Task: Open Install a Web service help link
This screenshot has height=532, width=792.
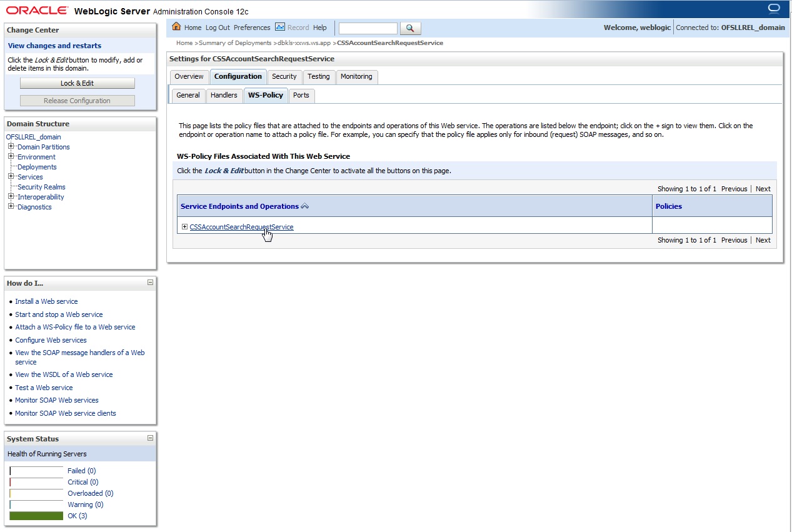Action: pyautogui.click(x=46, y=301)
